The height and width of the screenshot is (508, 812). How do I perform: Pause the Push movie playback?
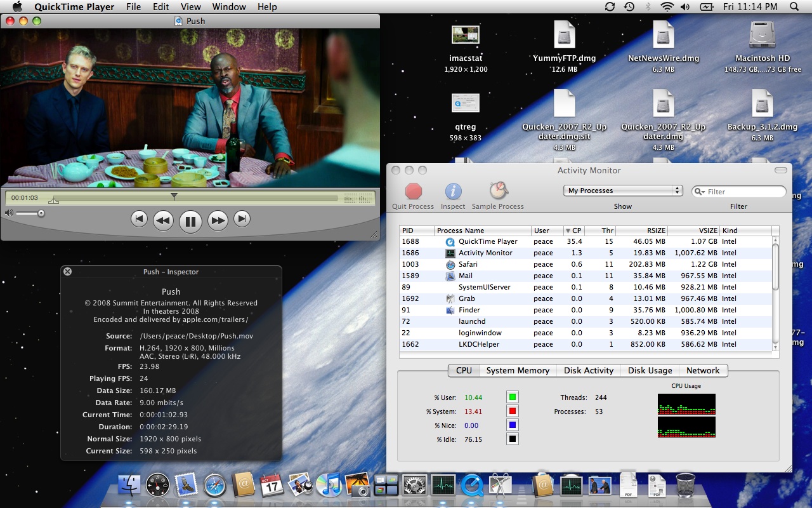click(190, 221)
